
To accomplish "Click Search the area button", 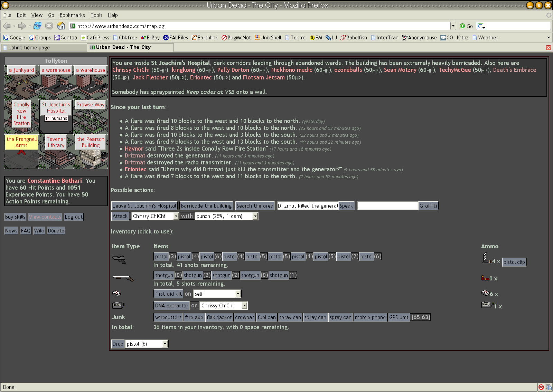I will (255, 206).
